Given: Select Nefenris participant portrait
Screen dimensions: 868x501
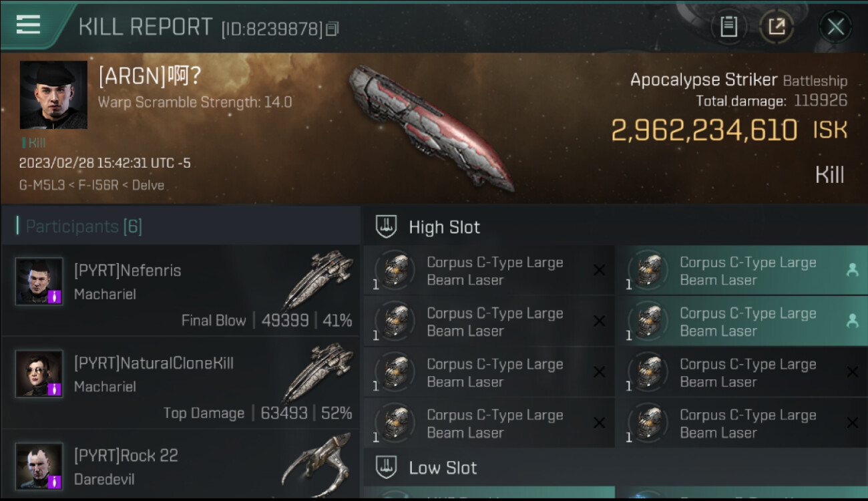Looking at the screenshot, I should coord(39,282).
